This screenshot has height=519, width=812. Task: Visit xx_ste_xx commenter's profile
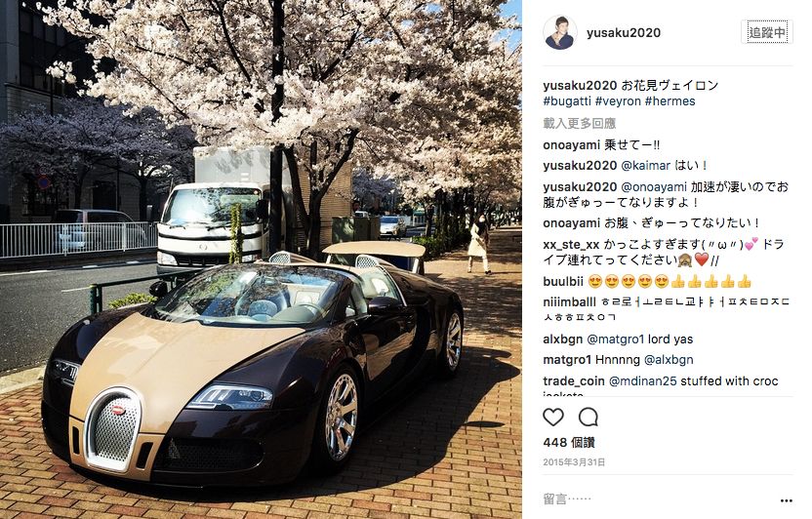[x=571, y=244]
